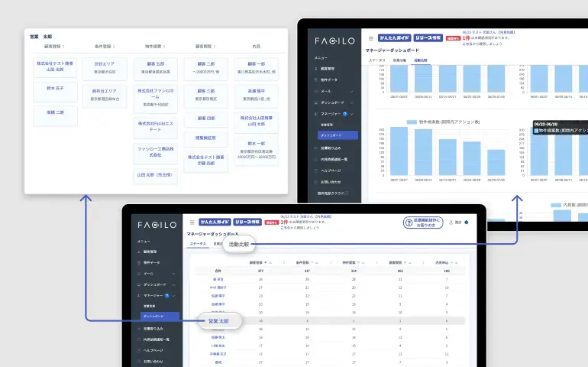Collapse the マネージャー section in bottom sidebar
The width and height of the screenshot is (588, 367).
pyautogui.click(x=174, y=294)
